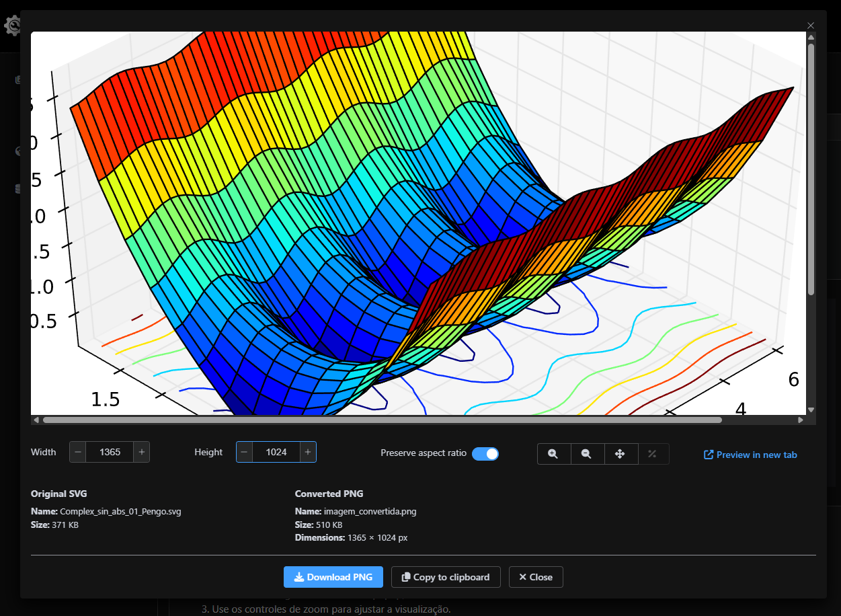Click the clipboard icon on Copy button
This screenshot has width=841, height=616.
(405, 576)
